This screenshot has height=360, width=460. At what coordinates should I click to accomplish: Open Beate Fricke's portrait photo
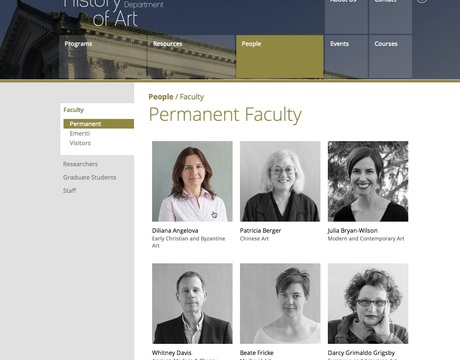280,304
